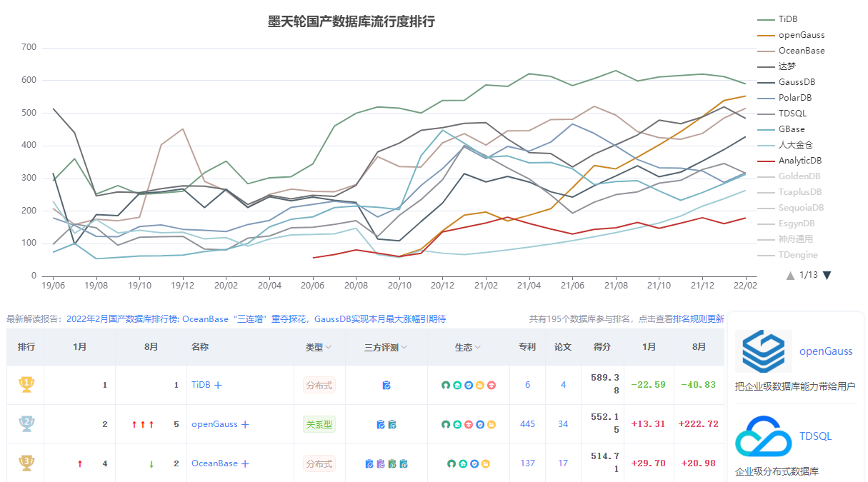
Task: Show the TDengine series via the legend
Action: pyautogui.click(x=787, y=255)
